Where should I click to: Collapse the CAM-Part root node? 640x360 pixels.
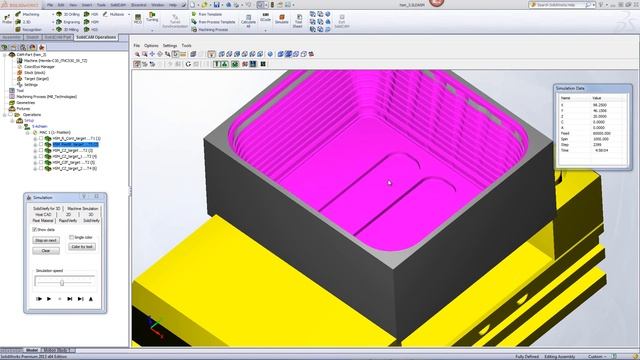click(x=4, y=55)
